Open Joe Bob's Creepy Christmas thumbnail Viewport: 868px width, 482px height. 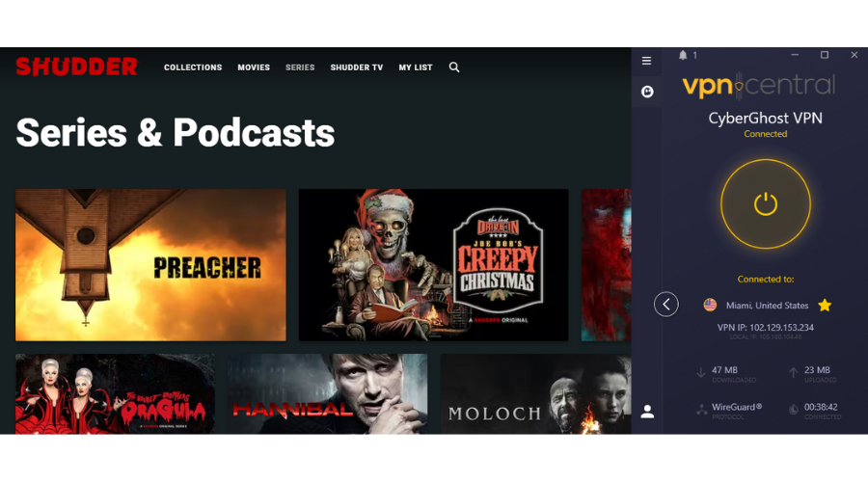(x=433, y=265)
